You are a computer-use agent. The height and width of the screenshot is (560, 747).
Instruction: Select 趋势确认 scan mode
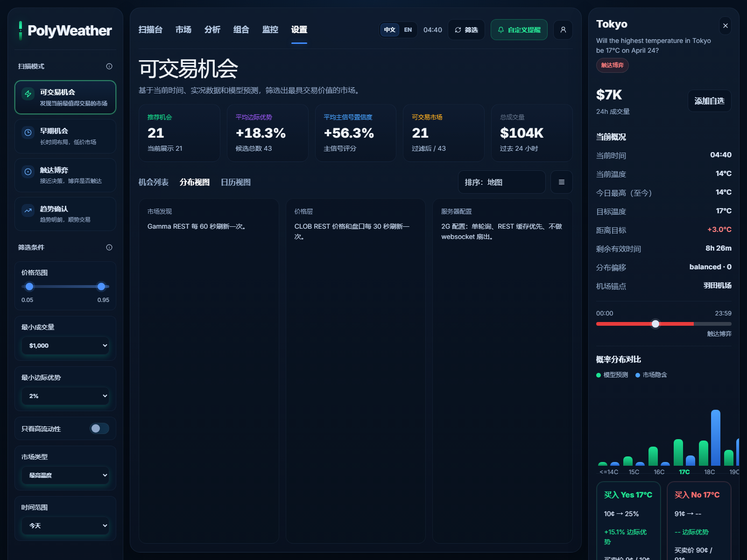pyautogui.click(x=65, y=214)
